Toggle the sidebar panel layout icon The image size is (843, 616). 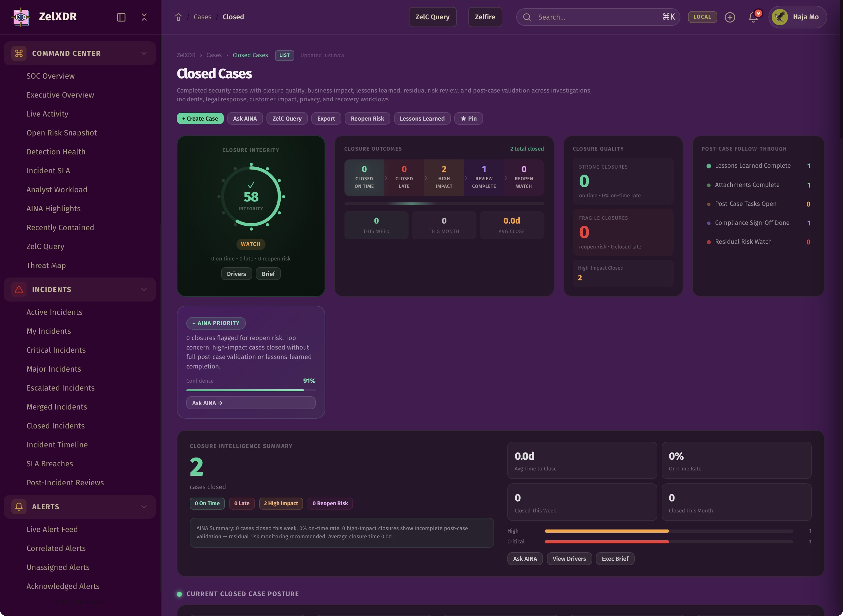click(x=121, y=17)
